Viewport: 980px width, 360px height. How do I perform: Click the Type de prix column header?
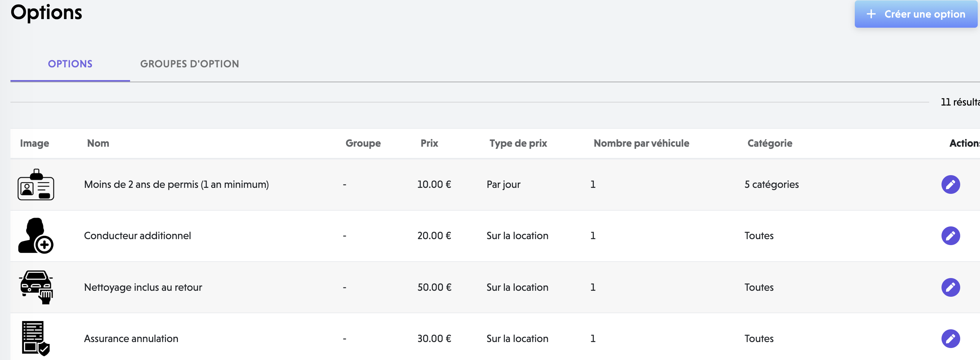[x=518, y=143]
